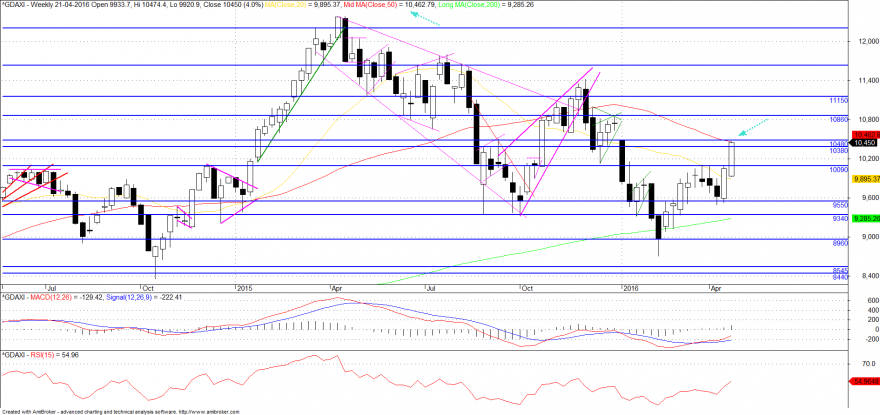Select the blue 9550 level label
The height and width of the screenshot is (415, 880).
click(840, 205)
